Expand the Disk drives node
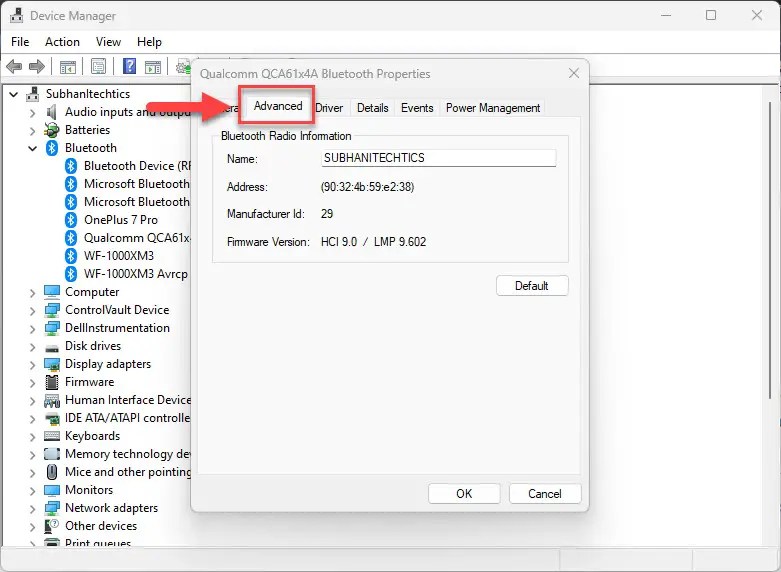Image resolution: width=781 pixels, height=572 pixels. [32, 346]
